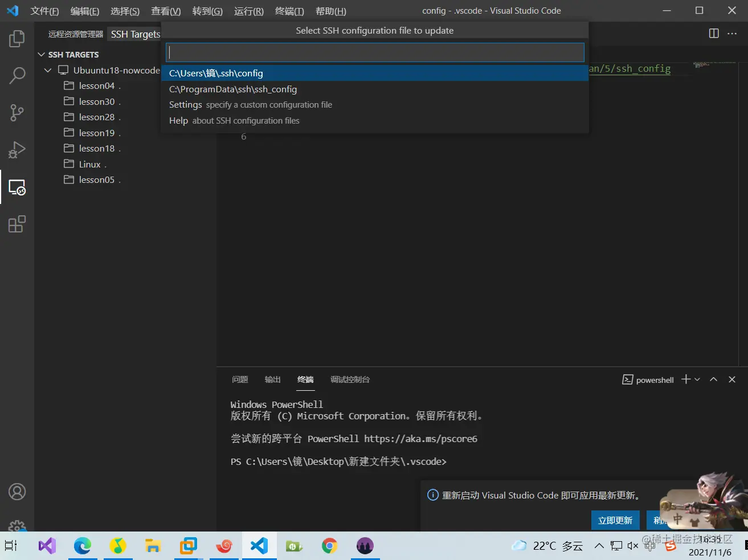Image resolution: width=748 pixels, height=560 pixels.
Task: Open Google Chrome from the taskbar
Action: 329,546
